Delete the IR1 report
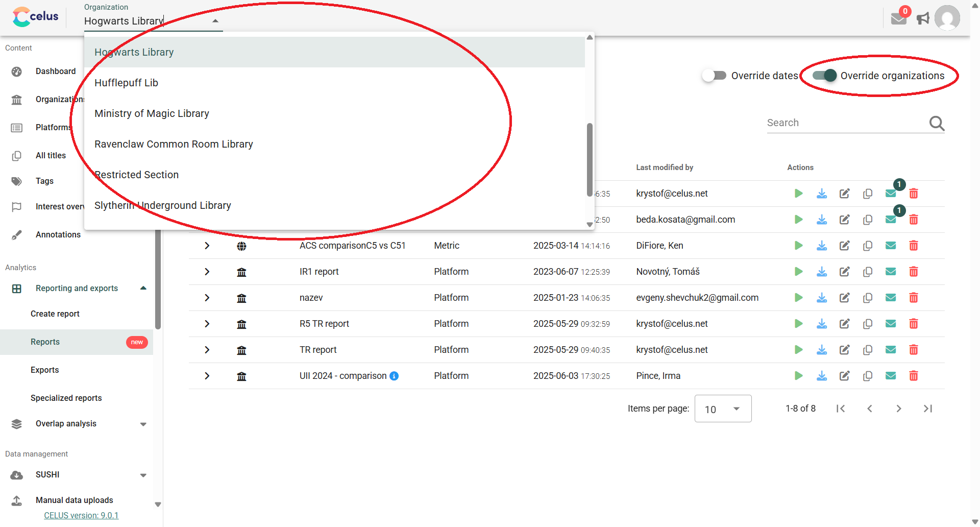 pos(914,272)
